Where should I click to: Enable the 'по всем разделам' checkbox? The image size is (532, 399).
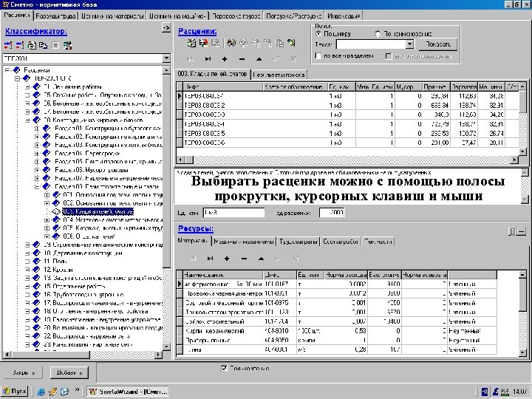click(318, 56)
